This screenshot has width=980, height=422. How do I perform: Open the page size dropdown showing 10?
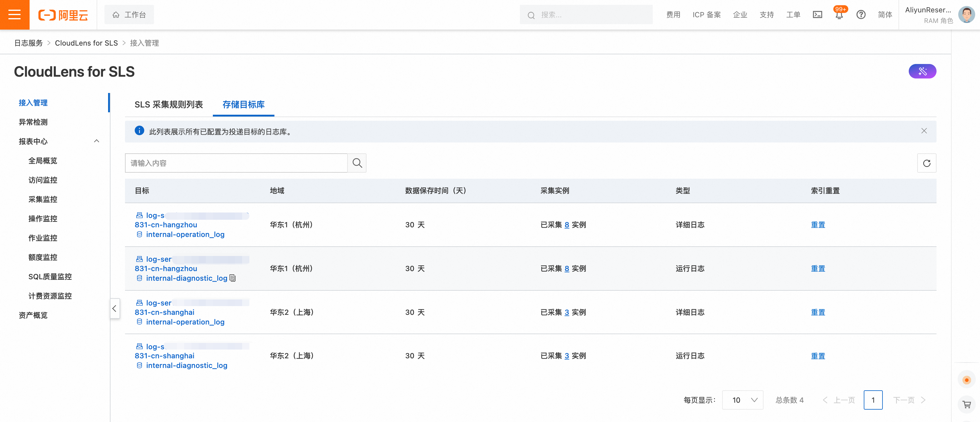tap(743, 400)
